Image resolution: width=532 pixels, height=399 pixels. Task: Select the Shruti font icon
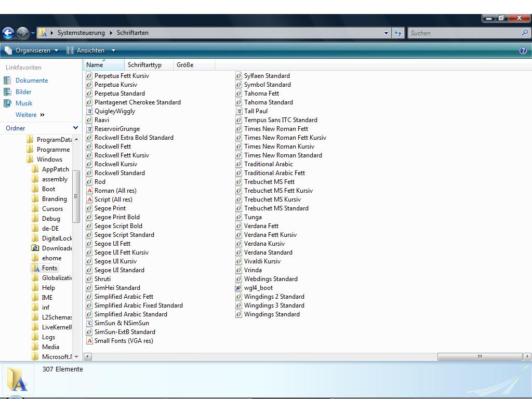click(89, 279)
